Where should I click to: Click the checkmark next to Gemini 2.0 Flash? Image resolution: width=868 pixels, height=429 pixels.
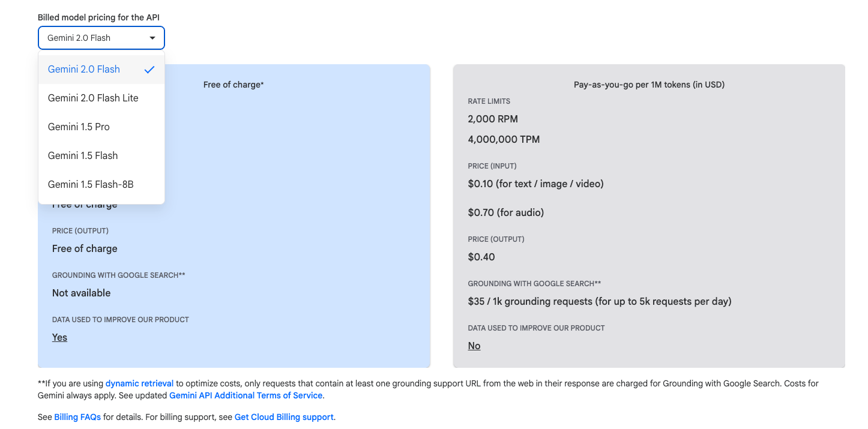click(149, 70)
